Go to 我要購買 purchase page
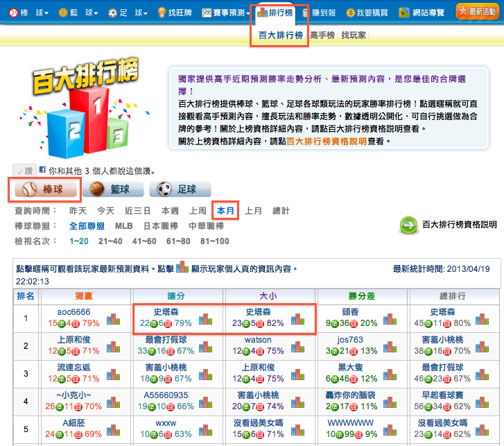Viewport: 504px width, 446px height. [x=367, y=13]
